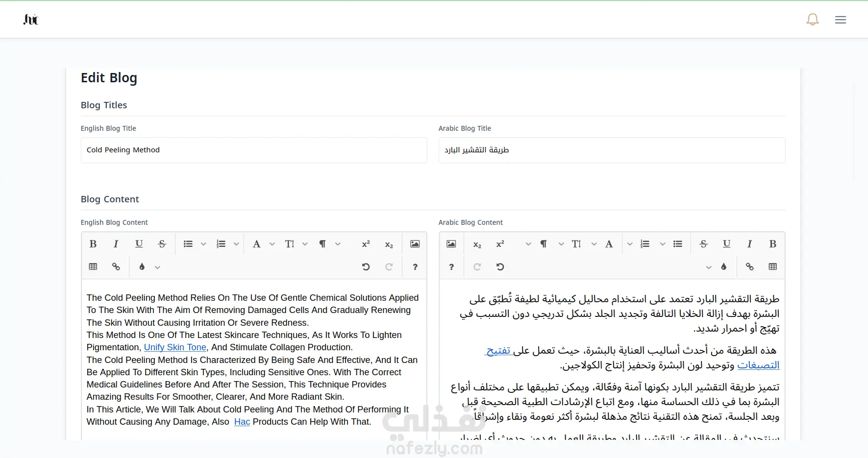Expand paragraph format dropdown arrow, English editor
The image size is (868, 458).
point(338,244)
